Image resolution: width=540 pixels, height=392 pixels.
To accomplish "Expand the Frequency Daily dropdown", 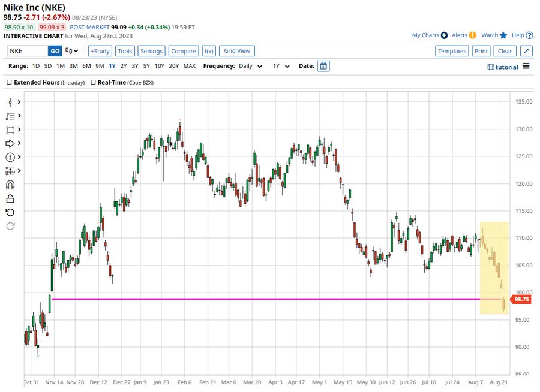I will (250, 66).
